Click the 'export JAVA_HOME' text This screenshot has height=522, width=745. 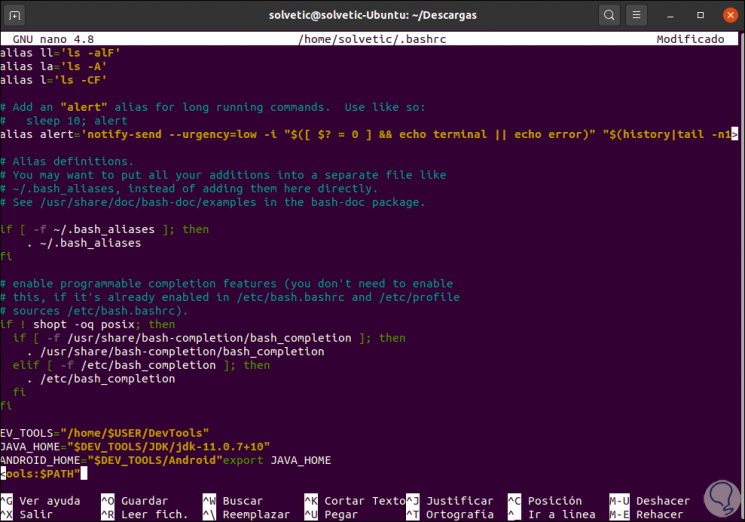277,460
